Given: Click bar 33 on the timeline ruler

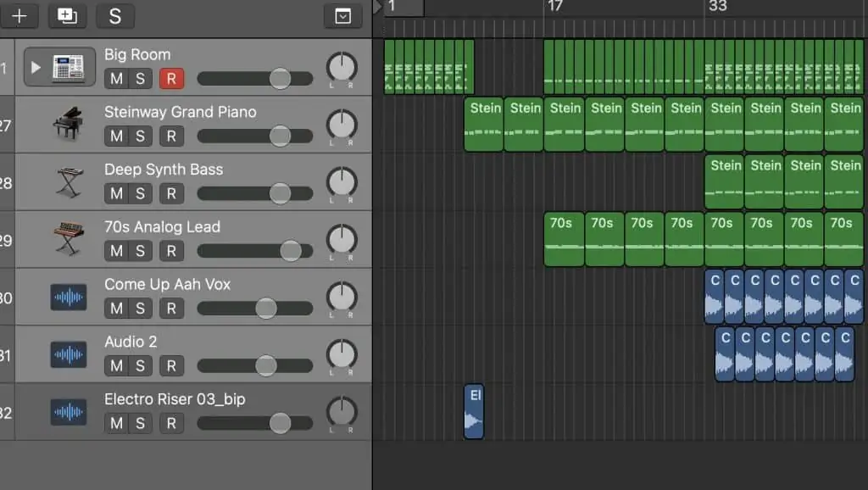Looking at the screenshot, I should click(x=717, y=6).
